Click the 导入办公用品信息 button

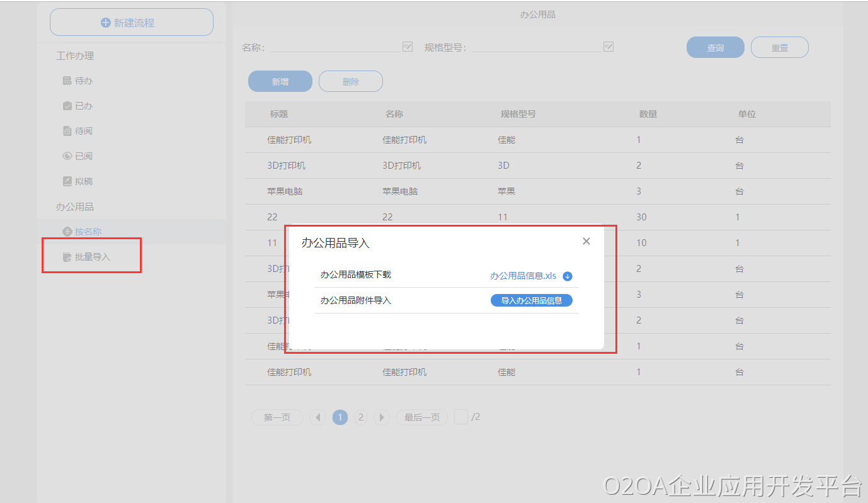pyautogui.click(x=531, y=300)
